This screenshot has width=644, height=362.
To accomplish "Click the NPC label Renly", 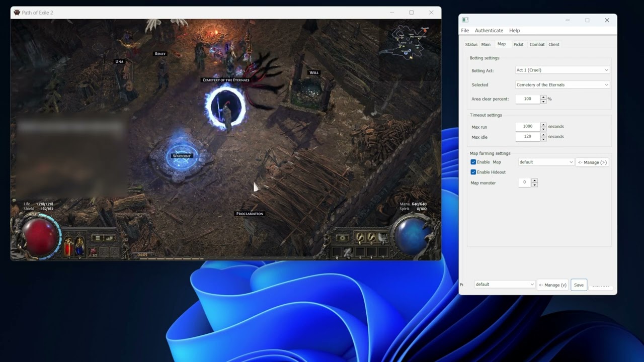I will coord(160,54).
